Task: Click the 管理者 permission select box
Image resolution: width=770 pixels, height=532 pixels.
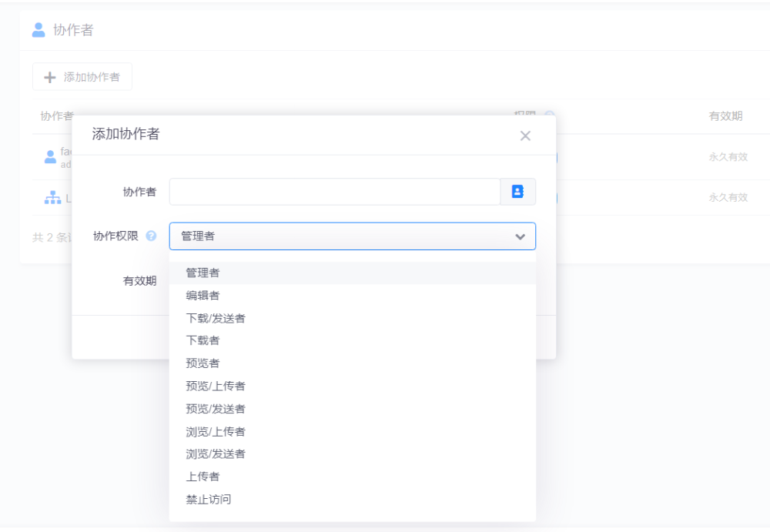Action: click(x=339, y=236)
